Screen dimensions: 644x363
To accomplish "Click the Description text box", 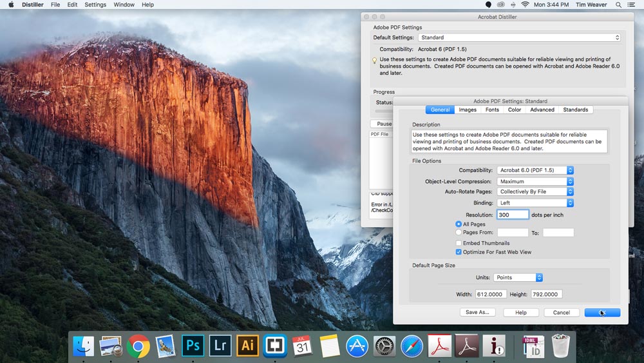I will [x=509, y=141].
